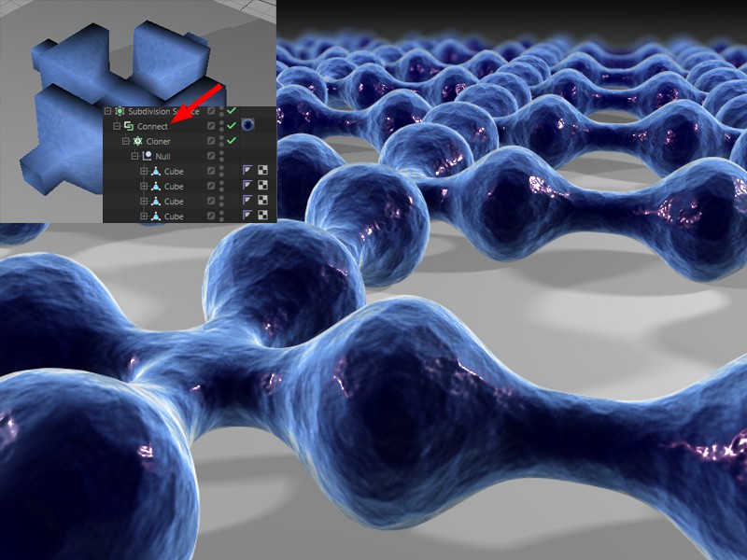Click the layer icon in Null row
747x560 pixels.
coord(211,156)
